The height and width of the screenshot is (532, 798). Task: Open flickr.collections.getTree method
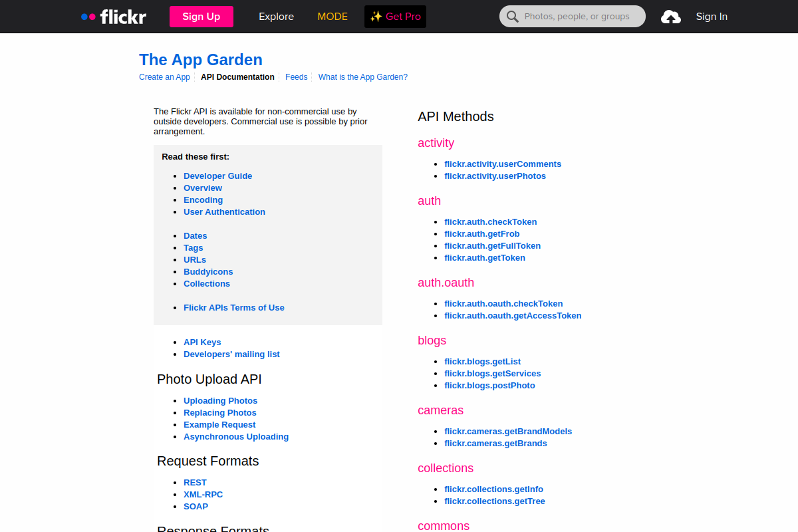point(495,501)
